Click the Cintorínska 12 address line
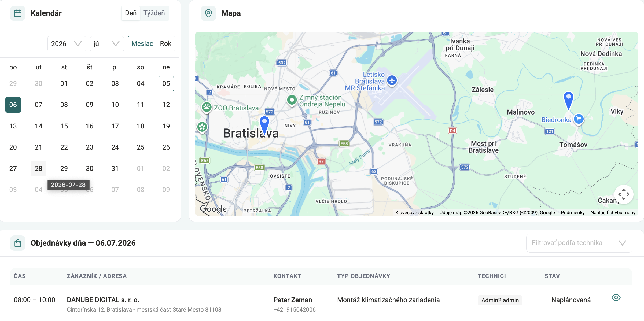 (144, 310)
